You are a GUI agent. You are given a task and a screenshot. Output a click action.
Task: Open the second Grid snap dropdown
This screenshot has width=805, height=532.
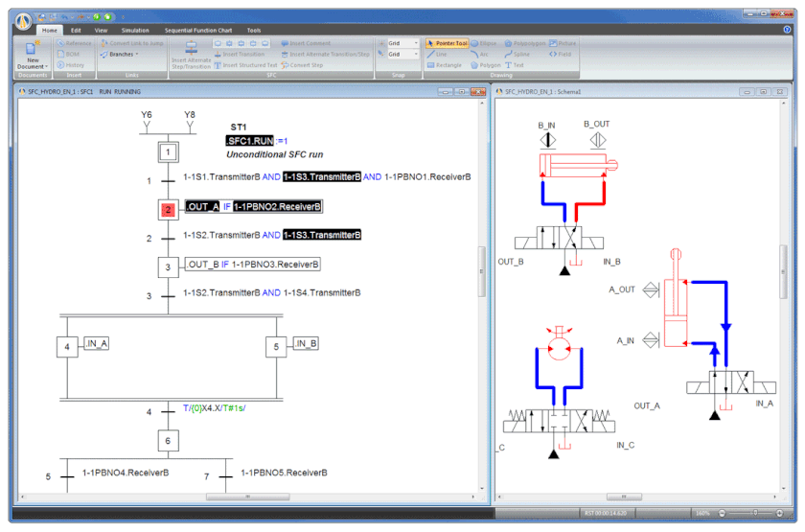tap(416, 54)
